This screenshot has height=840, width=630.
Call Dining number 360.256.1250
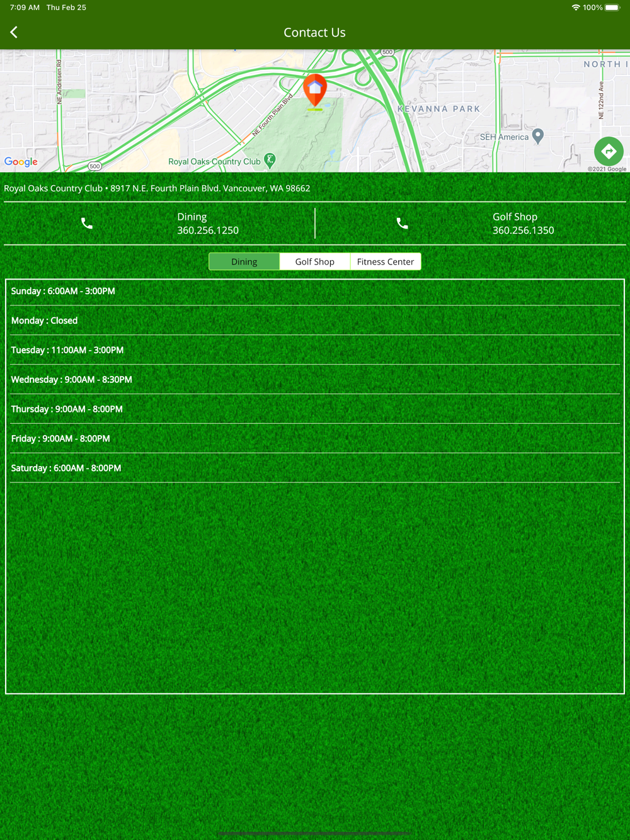[x=208, y=230]
